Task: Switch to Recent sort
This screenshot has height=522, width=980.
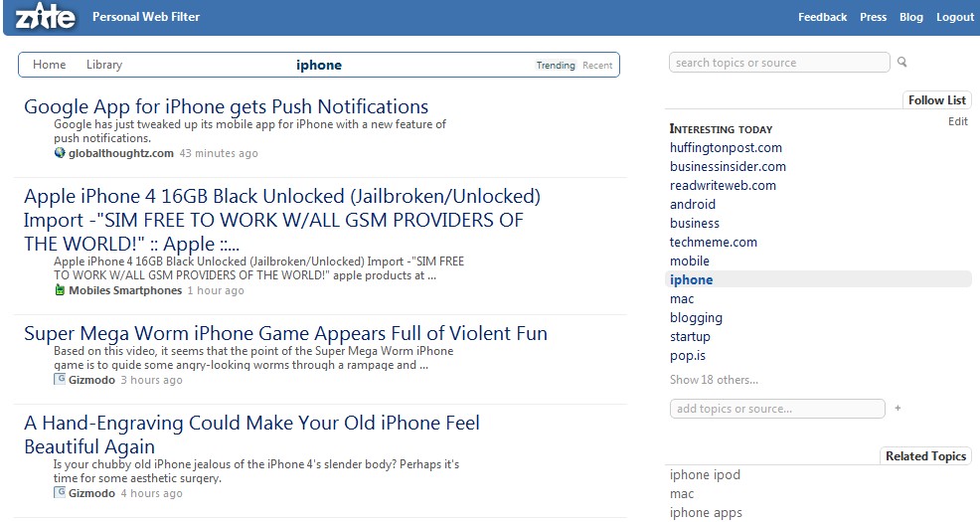Action: (x=597, y=66)
